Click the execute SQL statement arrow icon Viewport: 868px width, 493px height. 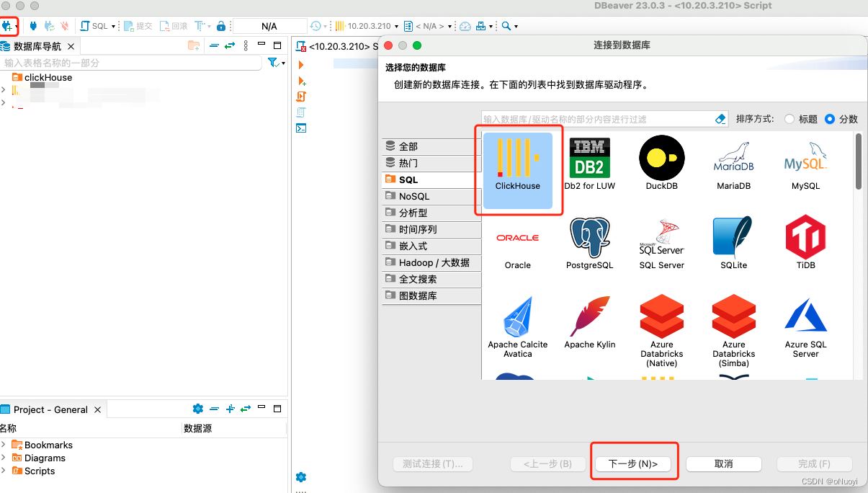(x=301, y=65)
